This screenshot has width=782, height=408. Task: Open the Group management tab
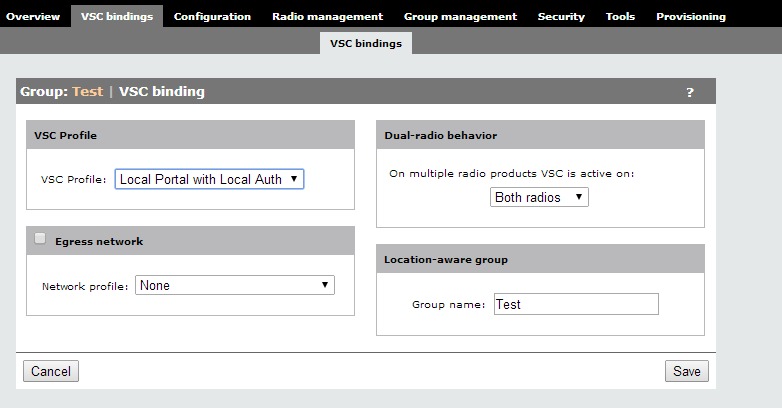(x=460, y=16)
